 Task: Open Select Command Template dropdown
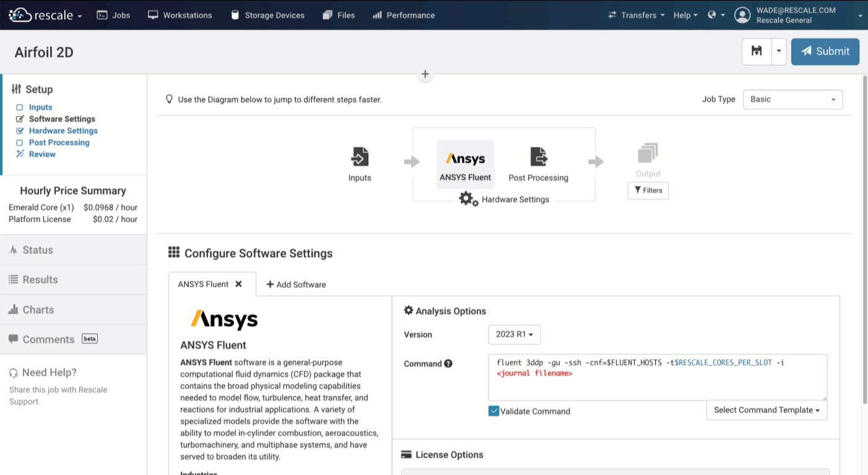(x=766, y=410)
